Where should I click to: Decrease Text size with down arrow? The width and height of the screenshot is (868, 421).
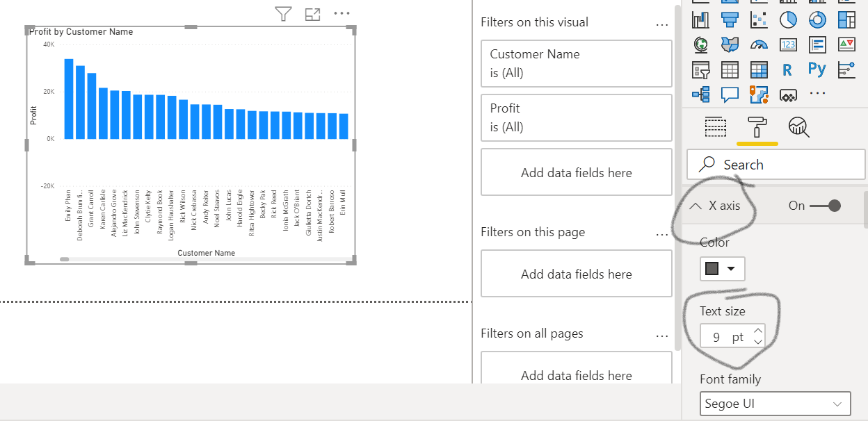coord(758,342)
